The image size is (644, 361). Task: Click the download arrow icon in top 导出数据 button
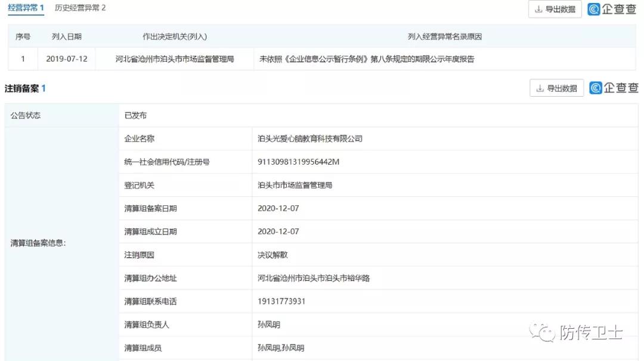coord(537,10)
